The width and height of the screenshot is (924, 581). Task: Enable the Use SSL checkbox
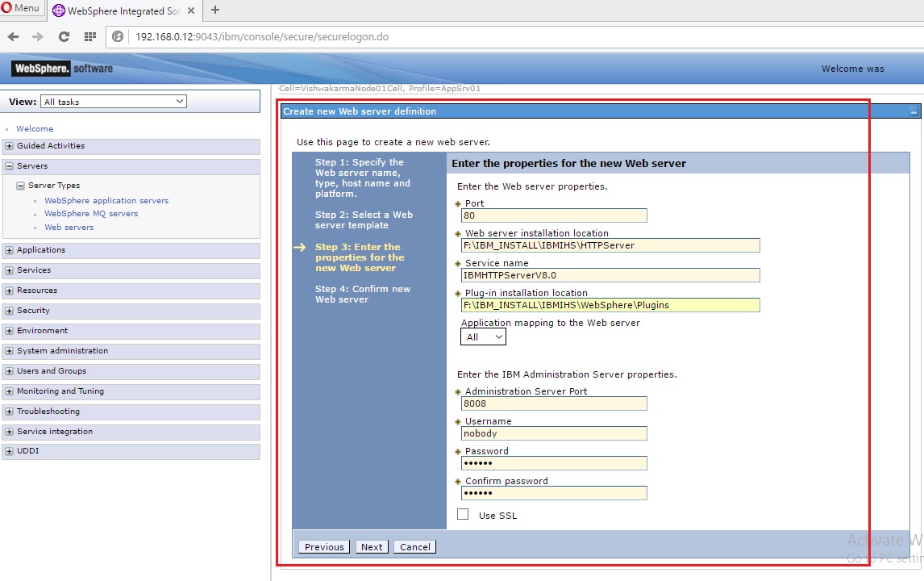point(463,513)
